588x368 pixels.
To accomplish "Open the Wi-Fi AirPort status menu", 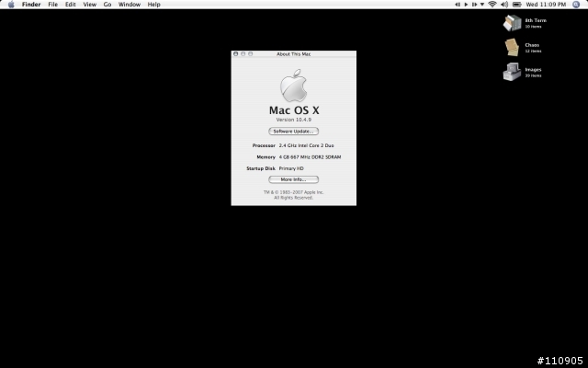I will [492, 5].
